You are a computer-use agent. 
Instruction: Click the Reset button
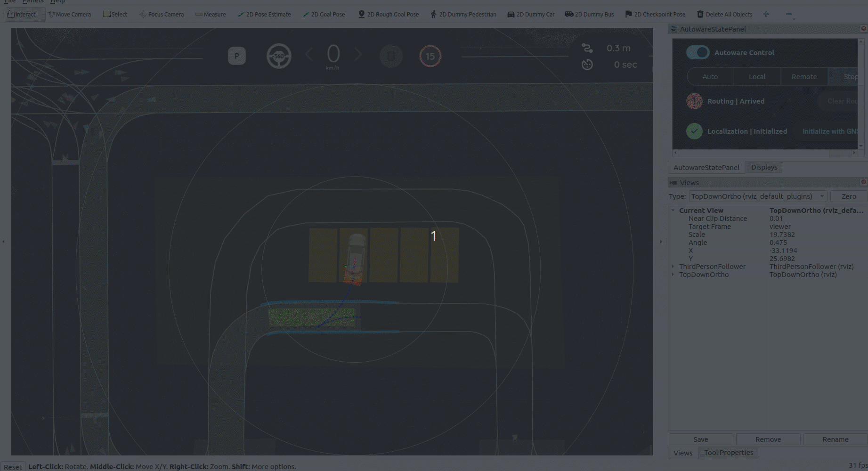[x=13, y=467]
